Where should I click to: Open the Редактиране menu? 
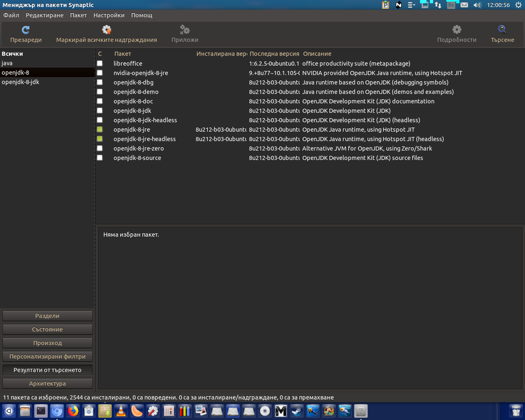(x=45, y=15)
